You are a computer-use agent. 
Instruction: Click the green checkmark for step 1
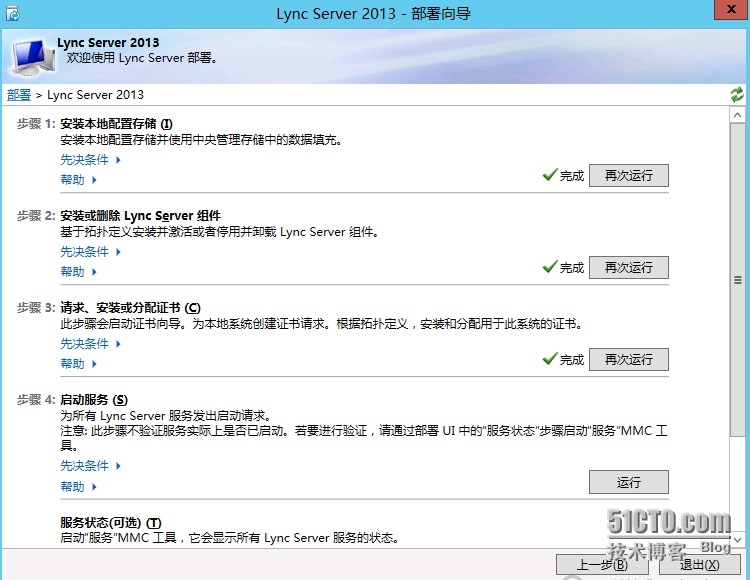click(x=550, y=175)
